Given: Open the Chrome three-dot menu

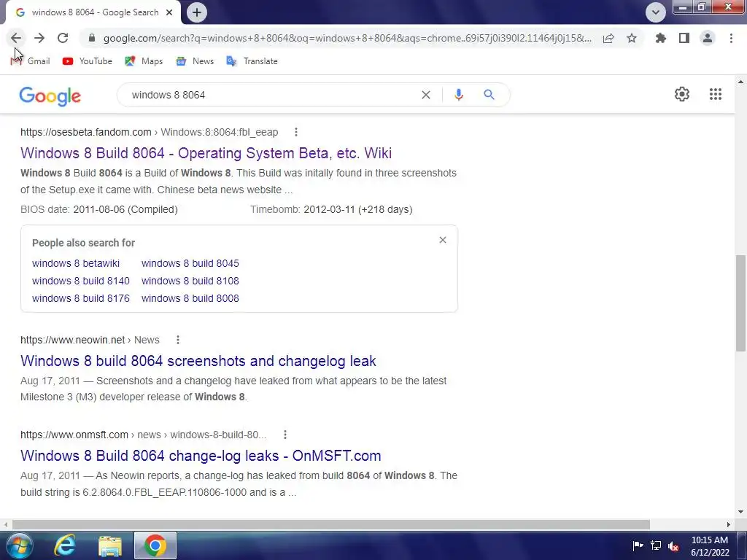Looking at the screenshot, I should point(731,38).
